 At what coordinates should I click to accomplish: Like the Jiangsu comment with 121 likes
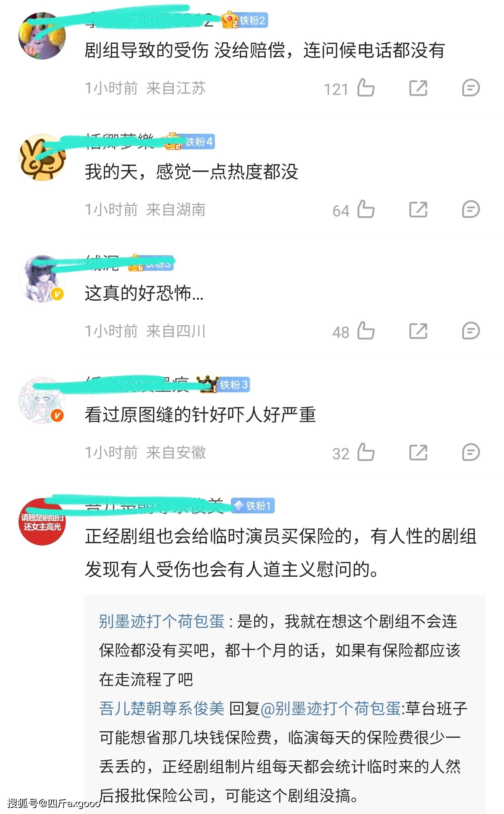pyautogui.click(x=366, y=88)
